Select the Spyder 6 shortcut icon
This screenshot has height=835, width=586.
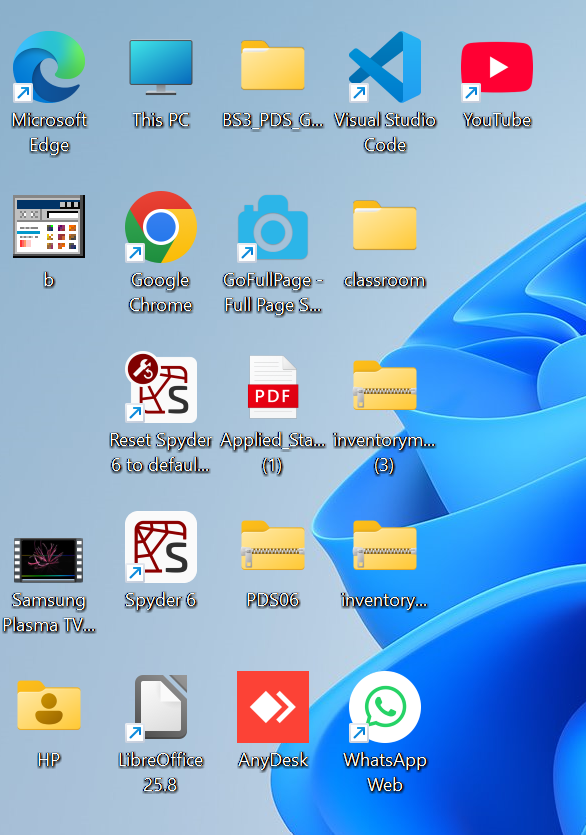(x=161, y=547)
